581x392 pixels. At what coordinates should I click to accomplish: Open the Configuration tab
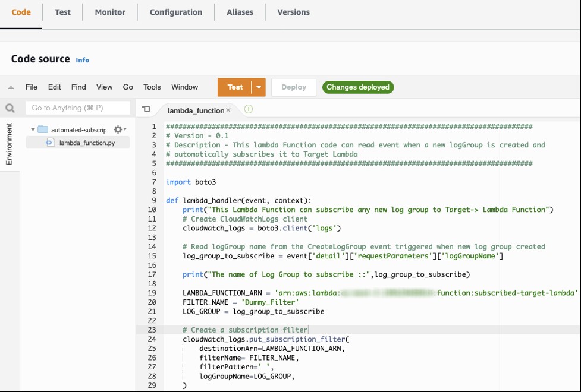pos(176,12)
